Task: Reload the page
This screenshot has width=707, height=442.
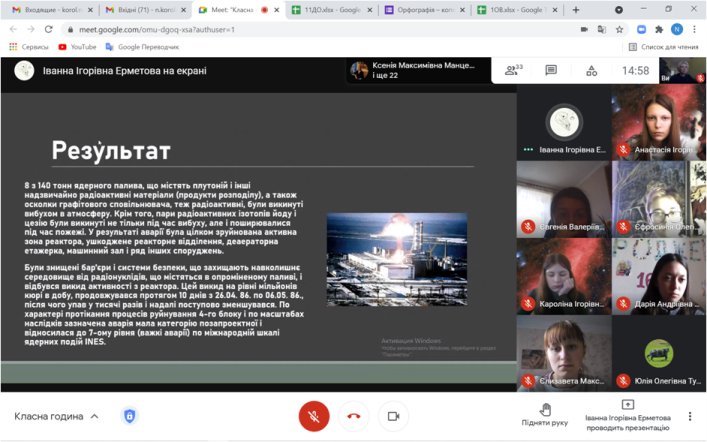Action: (x=48, y=29)
